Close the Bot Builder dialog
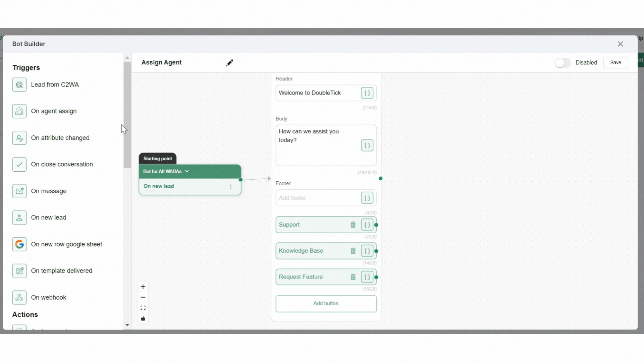This screenshot has width=644, height=362. coord(620,44)
